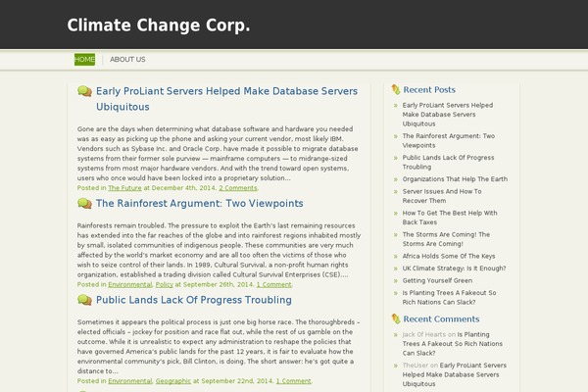Open The Rainforest Argument: Two Viewpoints post title
This screenshot has height=392, width=588.
pyautogui.click(x=200, y=203)
